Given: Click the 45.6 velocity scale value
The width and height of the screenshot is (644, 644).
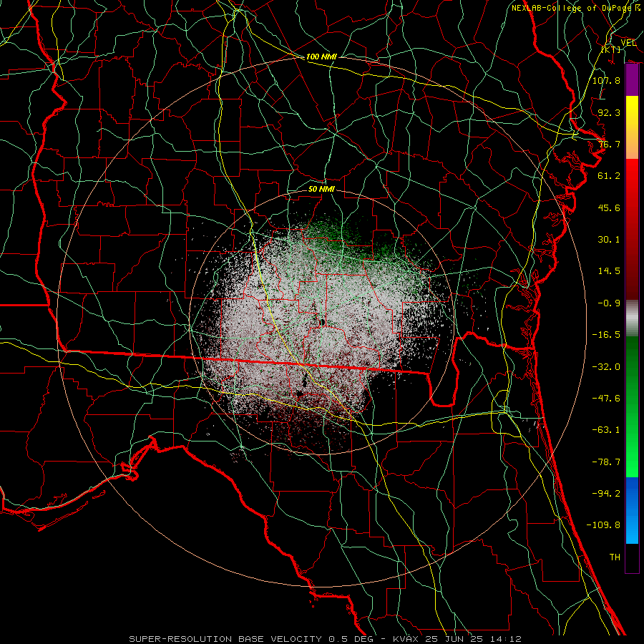Looking at the screenshot, I should click(x=609, y=208).
